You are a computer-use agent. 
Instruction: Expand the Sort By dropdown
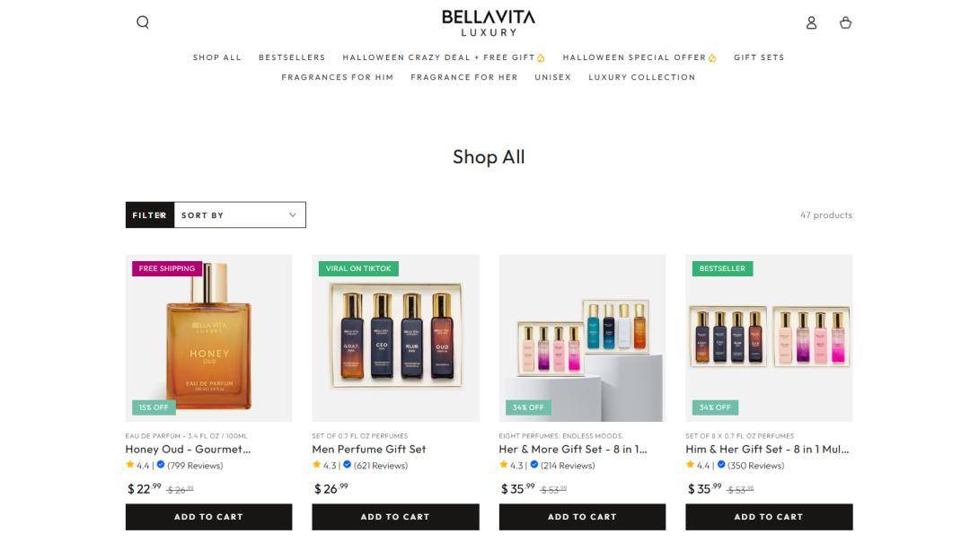(240, 215)
